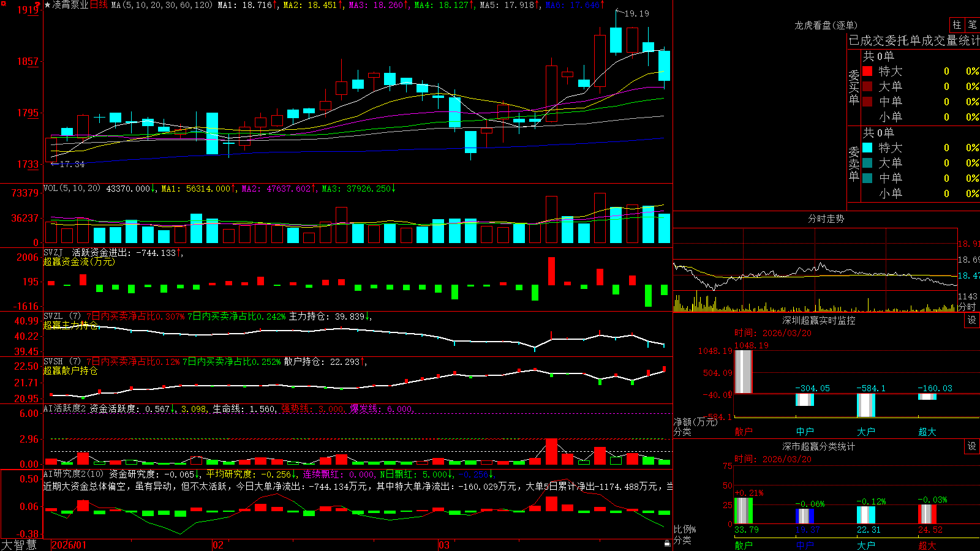Click the VOL(5,10,20) indicator label

[72, 189]
